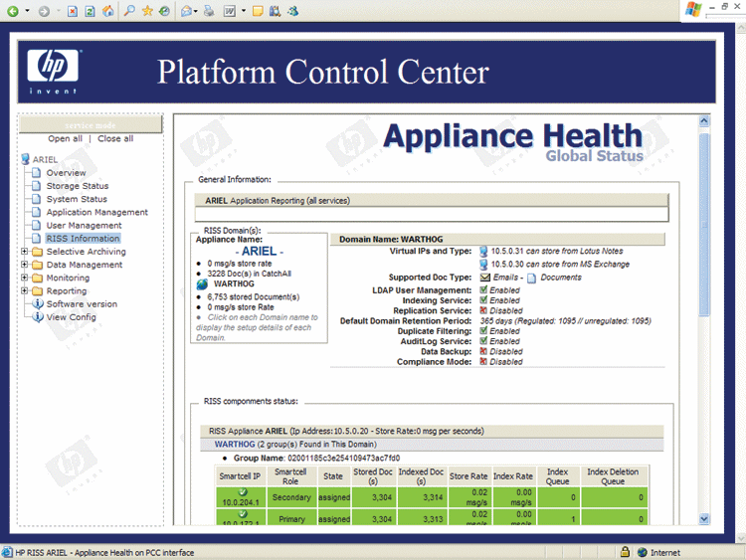Click AuditLog Service Enabled checkmark
Viewport: 746px width, 560px height.
(483, 341)
